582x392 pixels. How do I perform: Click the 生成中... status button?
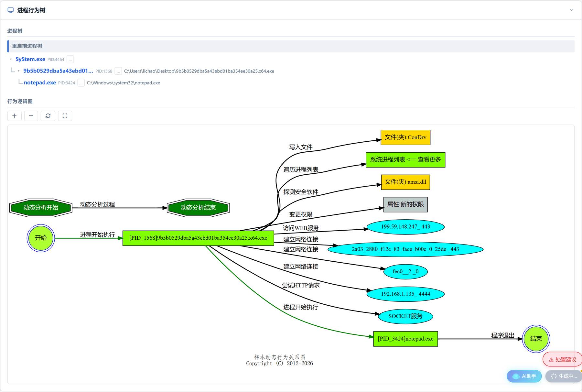point(564,376)
